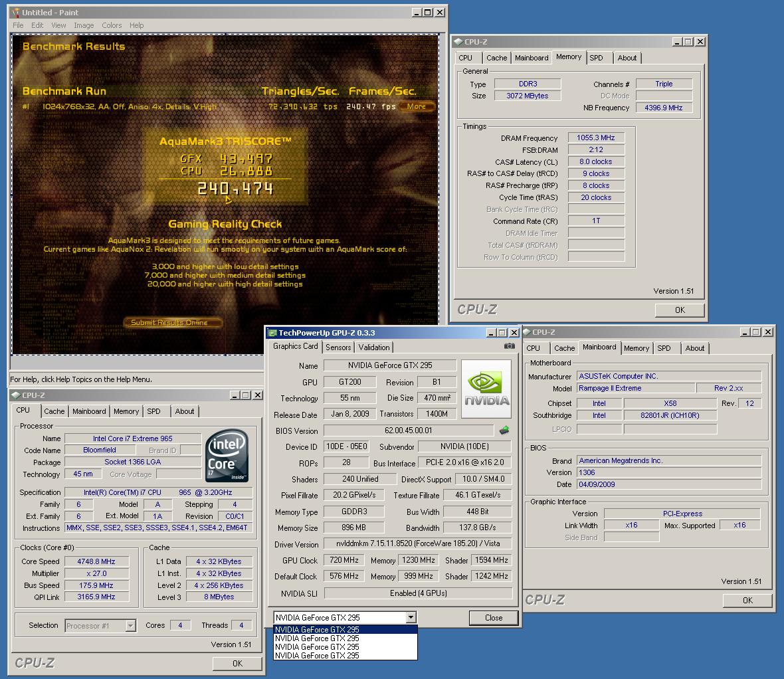This screenshot has width=784, height=679.
Task: Click the Intel Core i7 logo in CPU-Z
Action: pyautogui.click(x=227, y=456)
